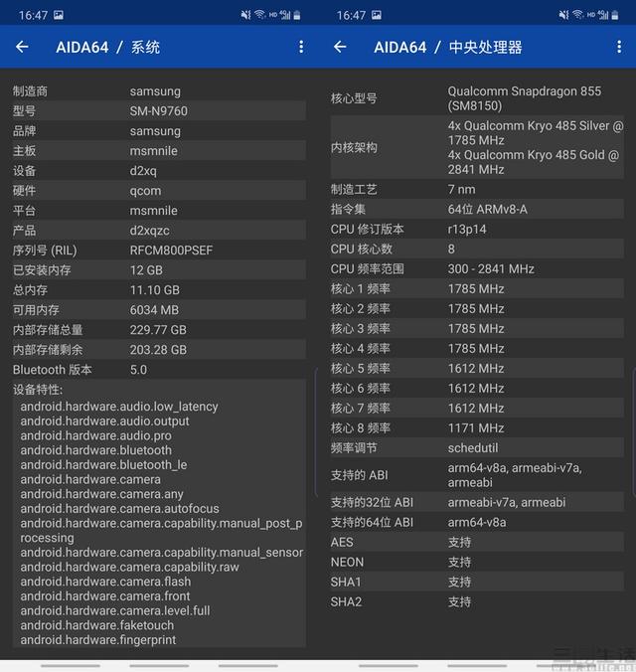Select Qualcomm Snapdragon 855 core model value

(x=525, y=98)
